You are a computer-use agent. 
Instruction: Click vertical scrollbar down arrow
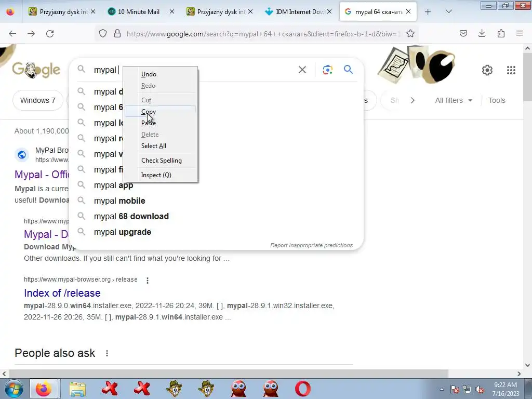[528, 365]
